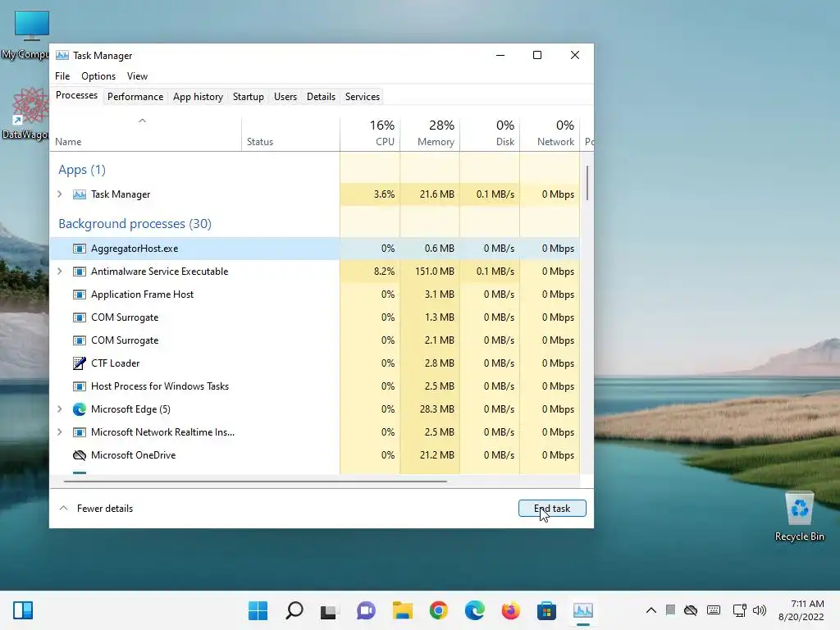Image resolution: width=840 pixels, height=630 pixels.
Task: Click Microsoft Edge 28.3 MB memory value
Action: (x=437, y=409)
